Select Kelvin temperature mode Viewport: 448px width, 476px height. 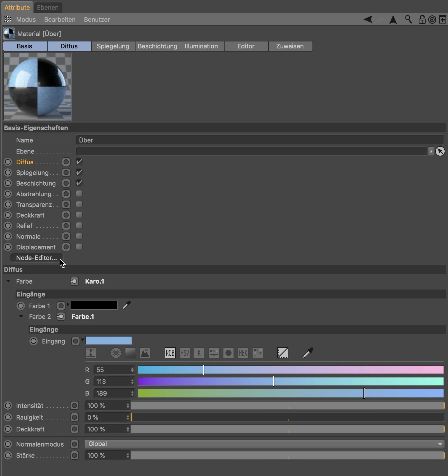(199, 353)
